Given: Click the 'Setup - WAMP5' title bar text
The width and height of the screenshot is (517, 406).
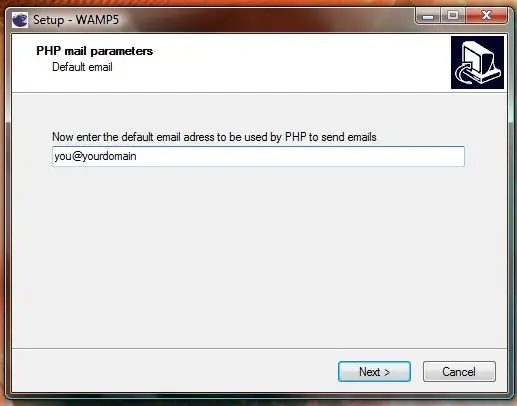Looking at the screenshot, I should [x=76, y=20].
